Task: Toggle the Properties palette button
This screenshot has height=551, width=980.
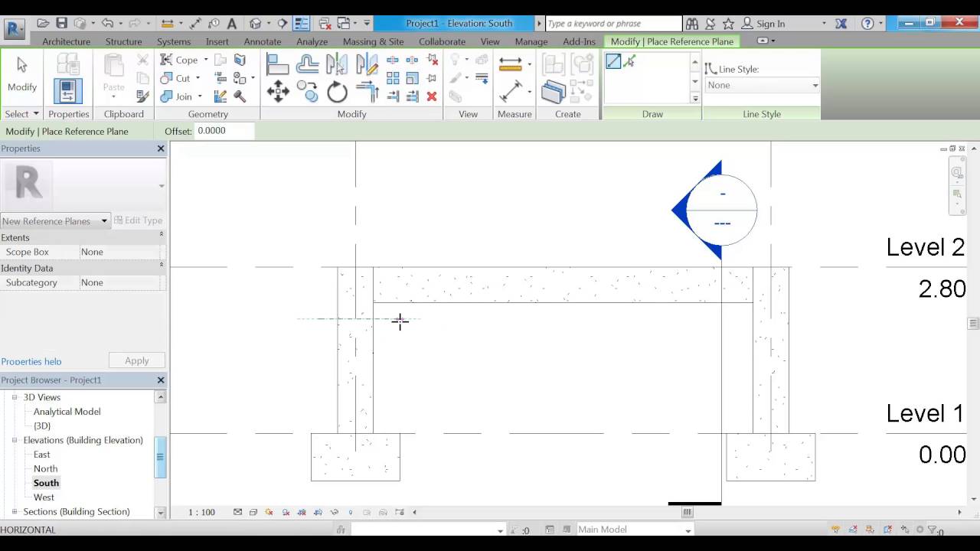Action: click(68, 91)
